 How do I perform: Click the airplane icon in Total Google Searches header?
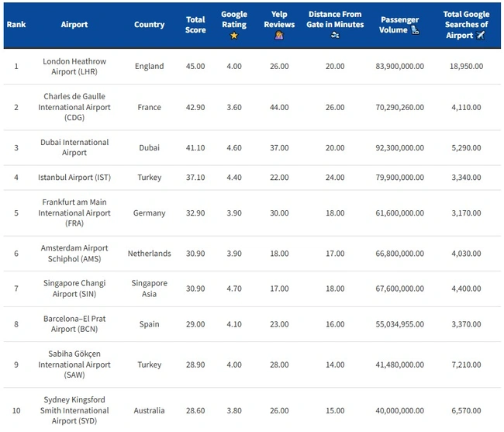pos(480,35)
